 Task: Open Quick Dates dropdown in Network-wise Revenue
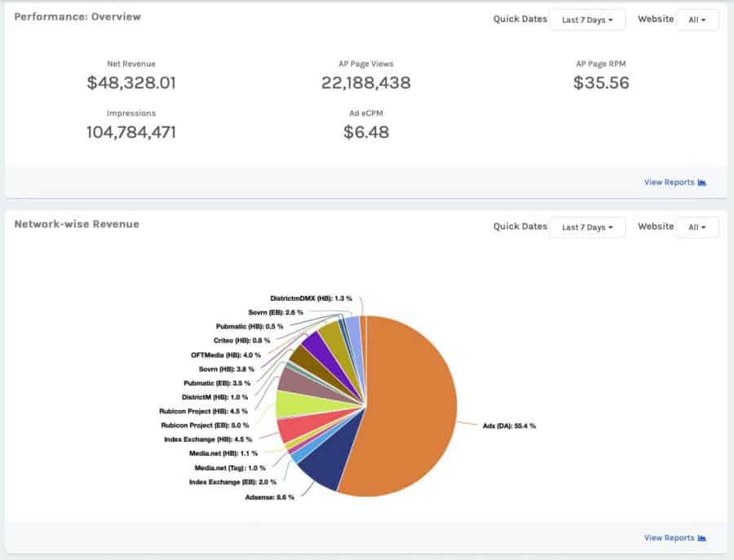point(587,227)
